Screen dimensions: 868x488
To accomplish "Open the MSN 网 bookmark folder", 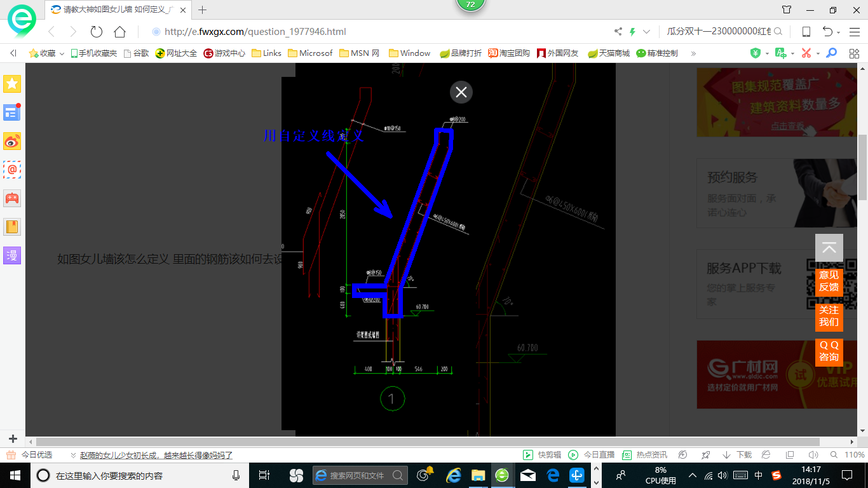I will pyautogui.click(x=360, y=53).
